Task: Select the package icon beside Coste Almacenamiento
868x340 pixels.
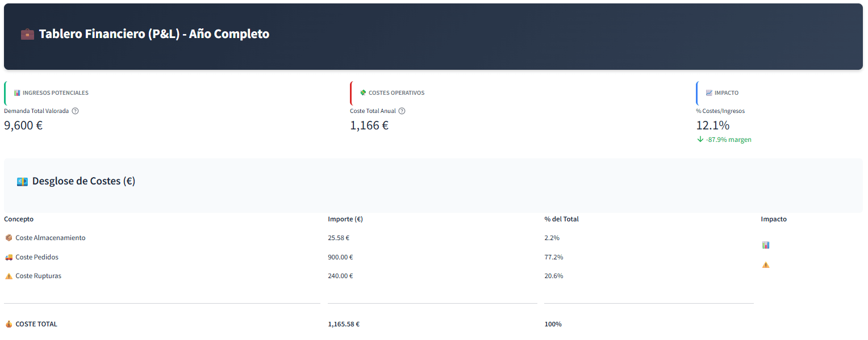Action: click(9, 238)
